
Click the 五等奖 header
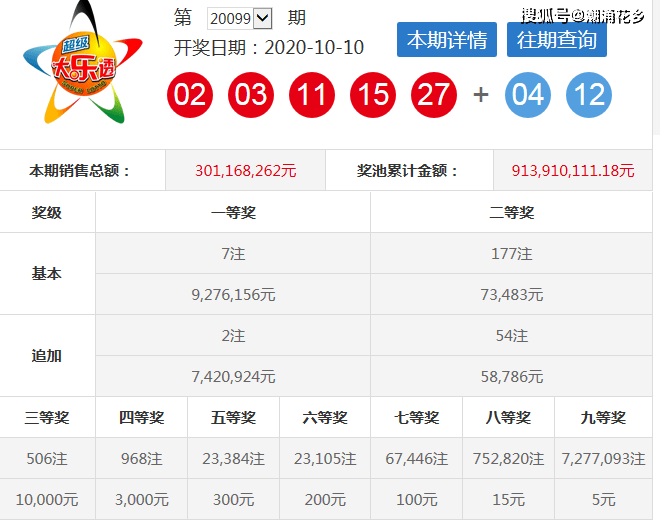click(233, 418)
